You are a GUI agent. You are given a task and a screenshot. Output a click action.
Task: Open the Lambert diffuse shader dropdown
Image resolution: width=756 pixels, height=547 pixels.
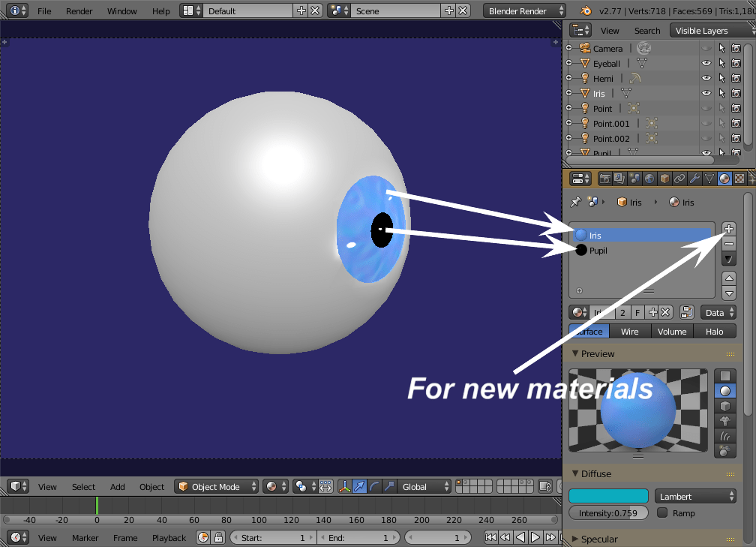695,495
